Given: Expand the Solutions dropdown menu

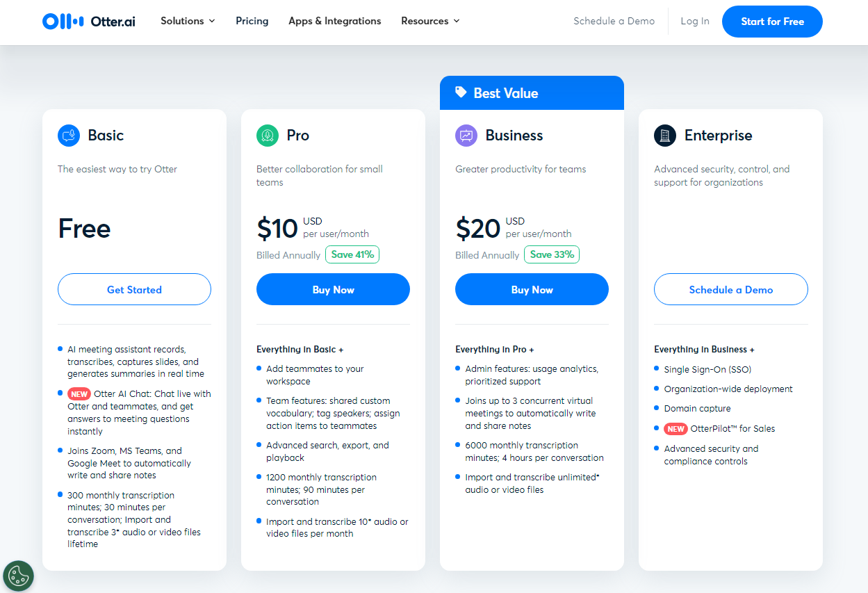Looking at the screenshot, I should [188, 21].
